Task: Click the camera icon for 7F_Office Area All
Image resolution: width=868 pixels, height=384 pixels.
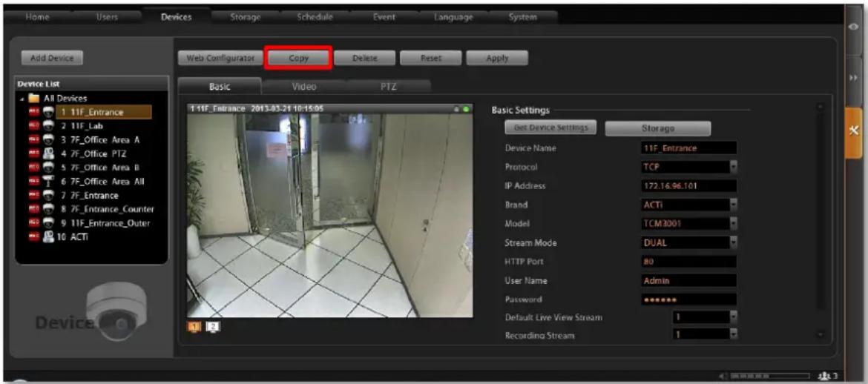Action: coord(47,182)
